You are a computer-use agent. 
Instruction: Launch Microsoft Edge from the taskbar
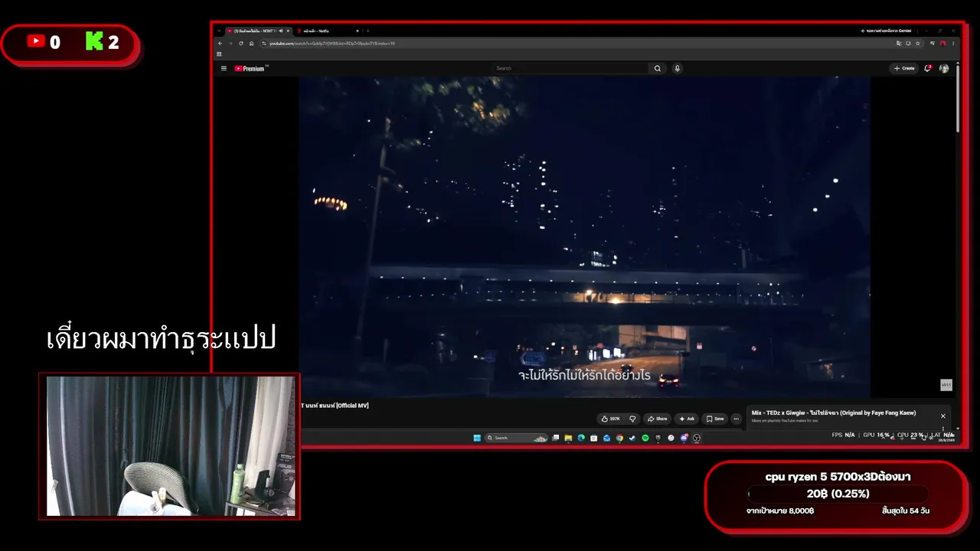pyautogui.click(x=581, y=438)
